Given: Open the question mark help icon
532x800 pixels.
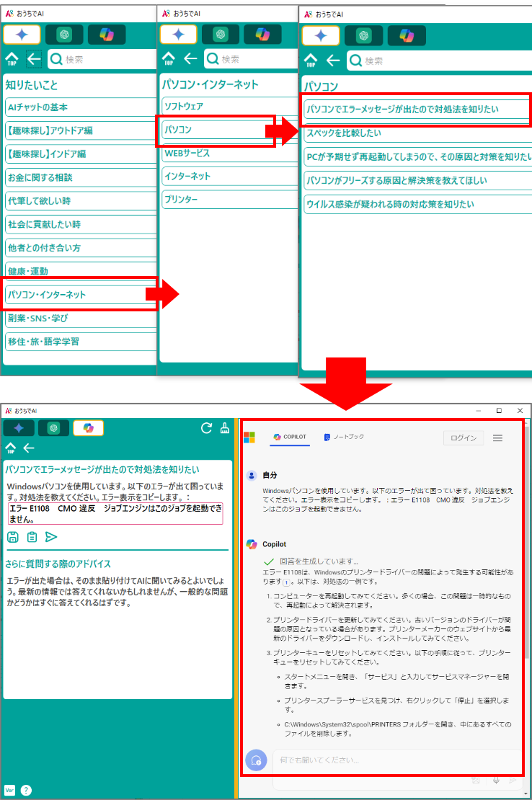Looking at the screenshot, I should coord(26,790).
